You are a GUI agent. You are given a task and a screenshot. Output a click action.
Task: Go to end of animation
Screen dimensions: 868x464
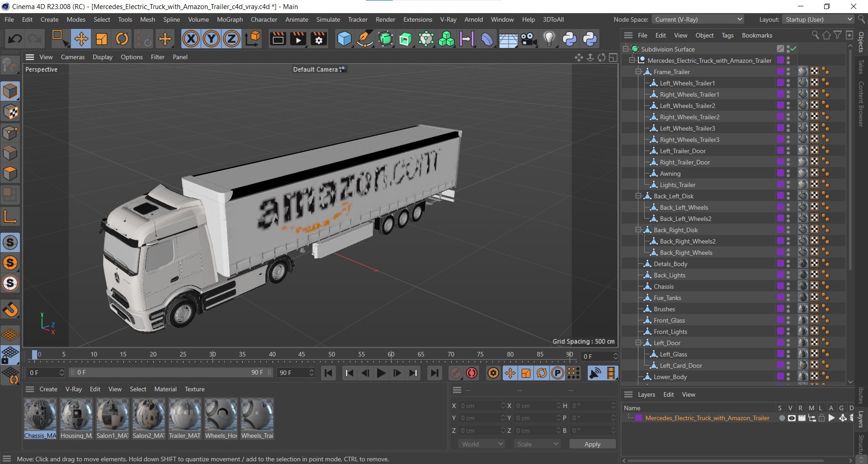pos(434,373)
